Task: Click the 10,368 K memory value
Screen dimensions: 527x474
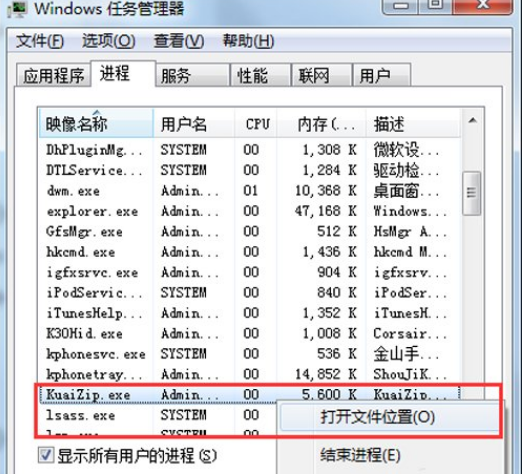Action: pyautogui.click(x=325, y=191)
